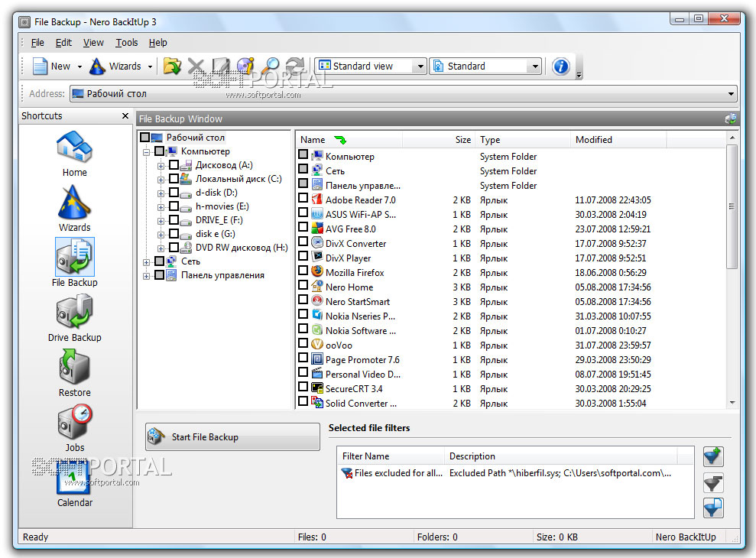This screenshot has width=756, height=558.
Task: Select the File Backup shortcut icon
Action: coord(74,257)
